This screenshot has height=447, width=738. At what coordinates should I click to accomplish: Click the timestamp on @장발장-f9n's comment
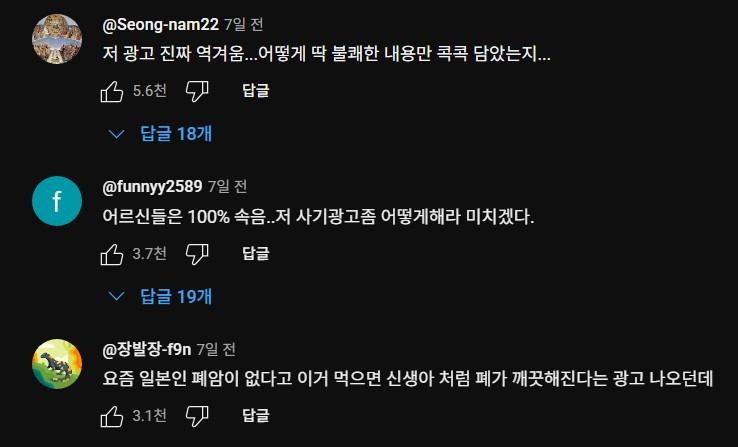pyautogui.click(x=216, y=349)
